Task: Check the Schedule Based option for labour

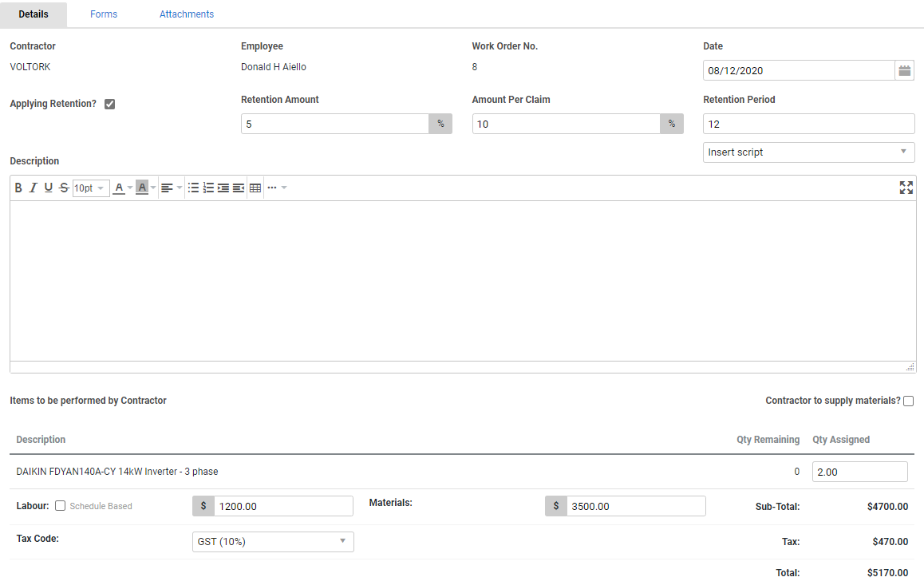Action: (60, 505)
